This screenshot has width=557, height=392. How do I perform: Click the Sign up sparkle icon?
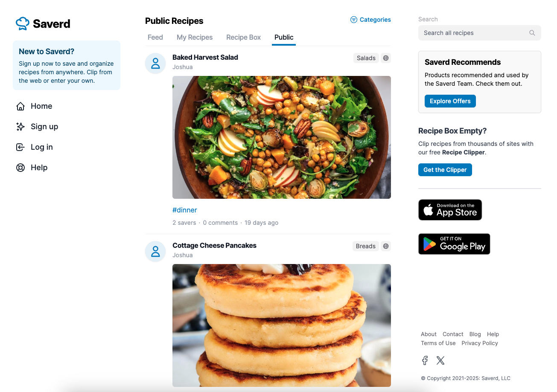(x=20, y=127)
